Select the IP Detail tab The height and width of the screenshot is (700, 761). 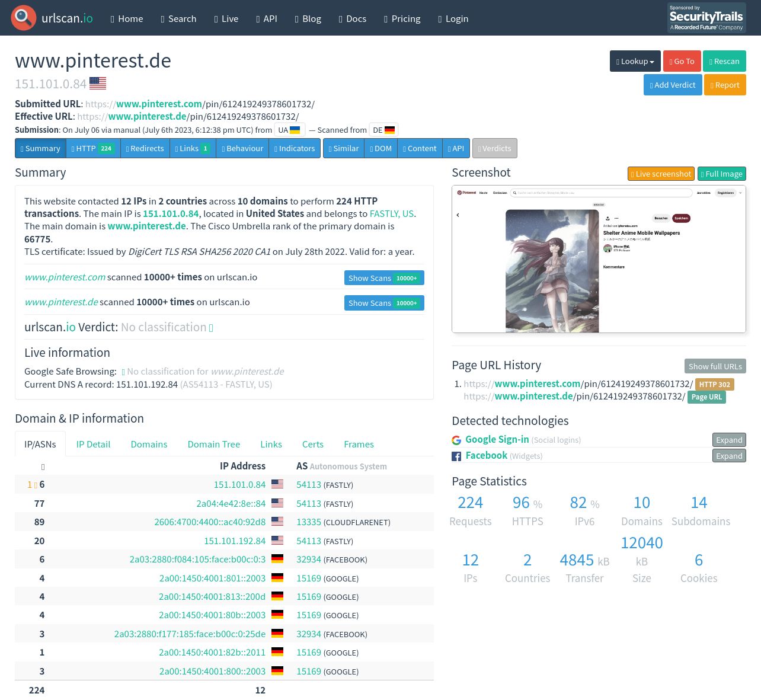[x=93, y=444]
